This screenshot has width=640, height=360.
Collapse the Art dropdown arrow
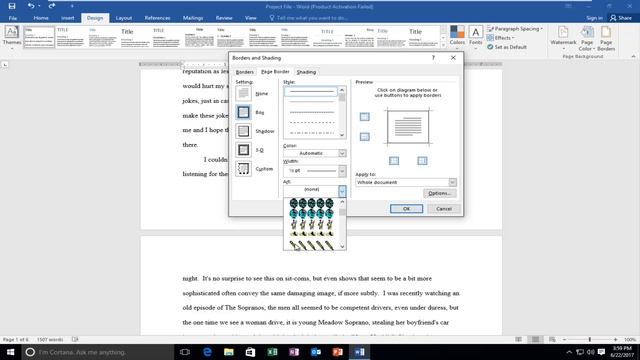[x=342, y=190]
